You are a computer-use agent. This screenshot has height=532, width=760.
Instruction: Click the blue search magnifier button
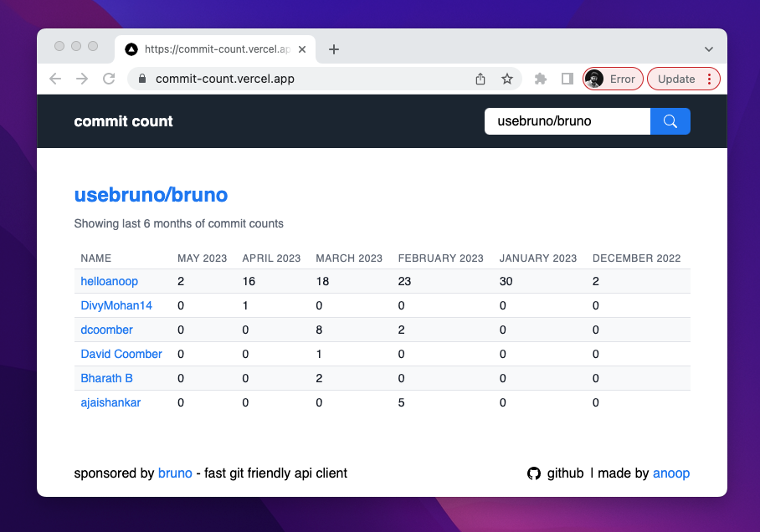[x=670, y=121]
